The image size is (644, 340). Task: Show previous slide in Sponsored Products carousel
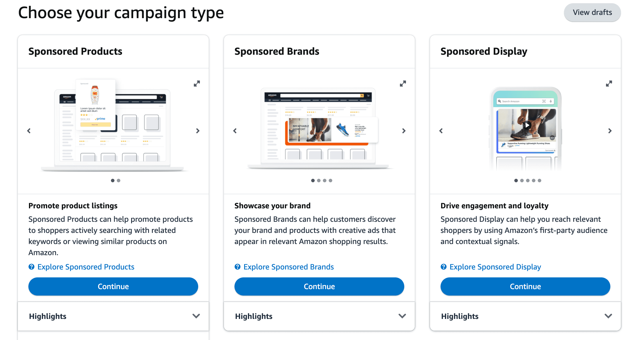click(29, 131)
